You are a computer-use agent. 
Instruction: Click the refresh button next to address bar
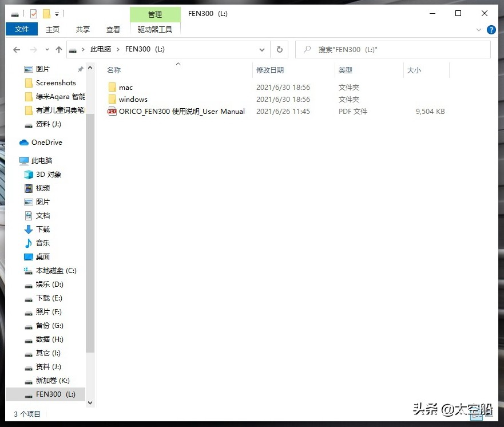[x=280, y=49]
